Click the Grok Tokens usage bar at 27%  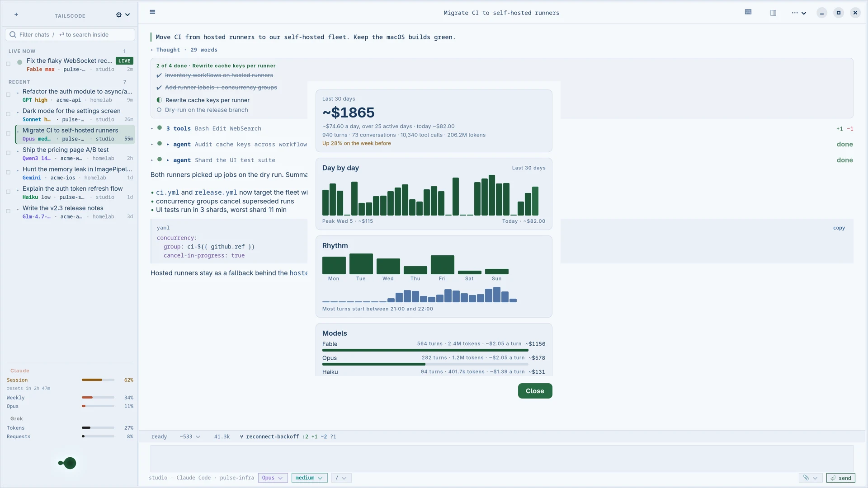(x=98, y=427)
